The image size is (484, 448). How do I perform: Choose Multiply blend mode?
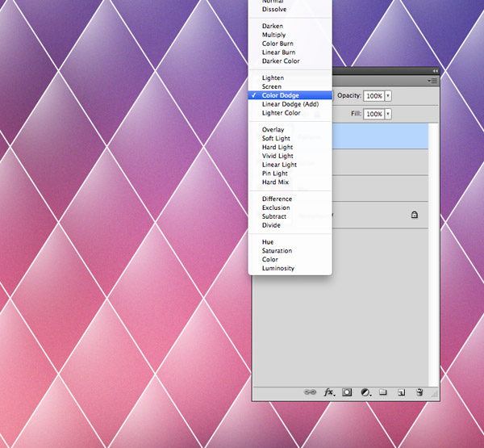pos(273,35)
